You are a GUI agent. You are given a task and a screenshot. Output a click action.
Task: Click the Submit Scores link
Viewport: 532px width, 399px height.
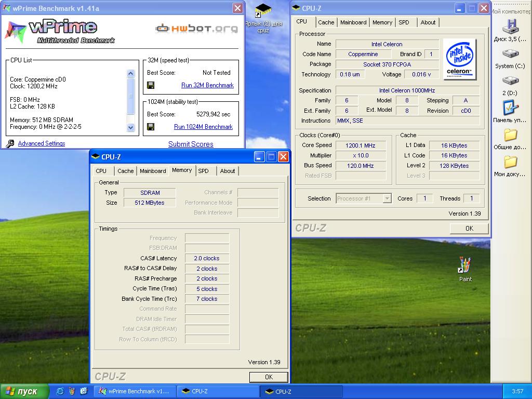coord(191,144)
